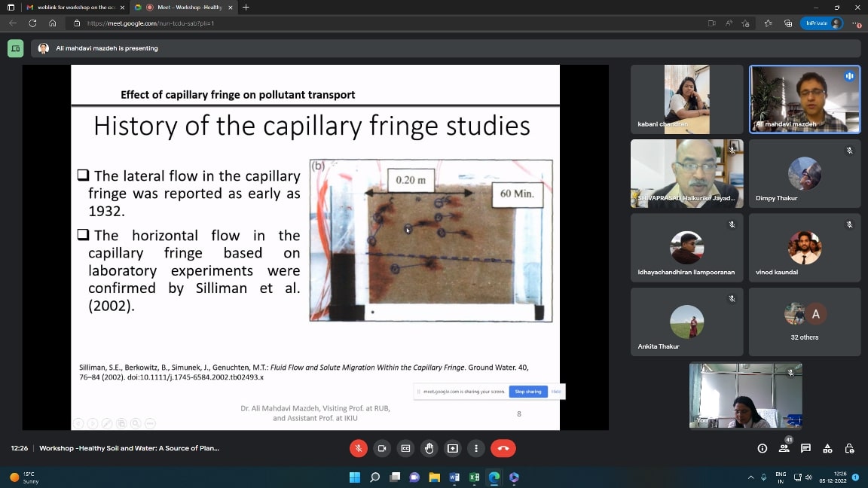Leave the call with red hang-up button

[503, 448]
